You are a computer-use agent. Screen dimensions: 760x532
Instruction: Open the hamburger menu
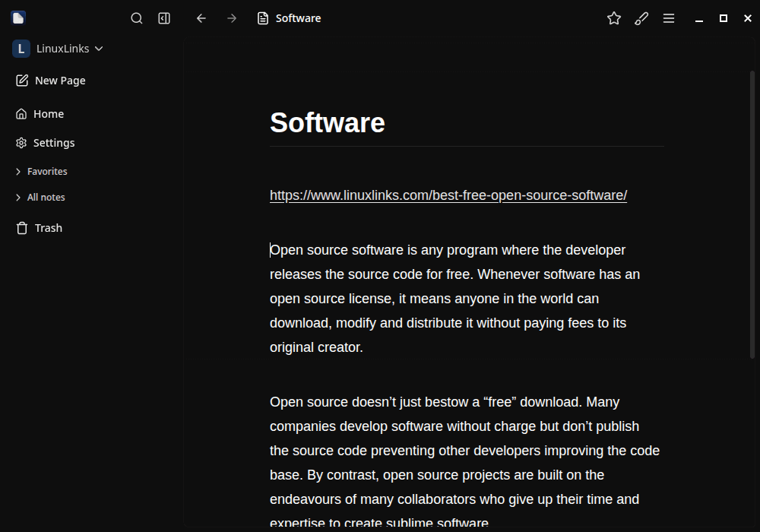point(669,18)
